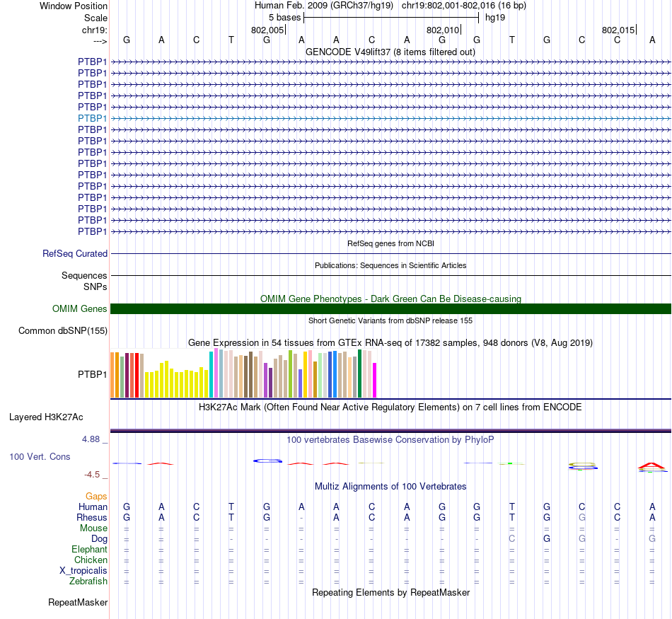672x619 pixels.
Task: Click the 802,005 ruler position marker
Action: coord(267,30)
